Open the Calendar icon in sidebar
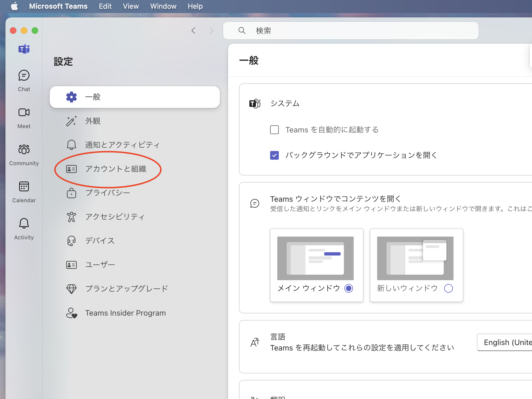The height and width of the screenshot is (399, 532). 24,186
